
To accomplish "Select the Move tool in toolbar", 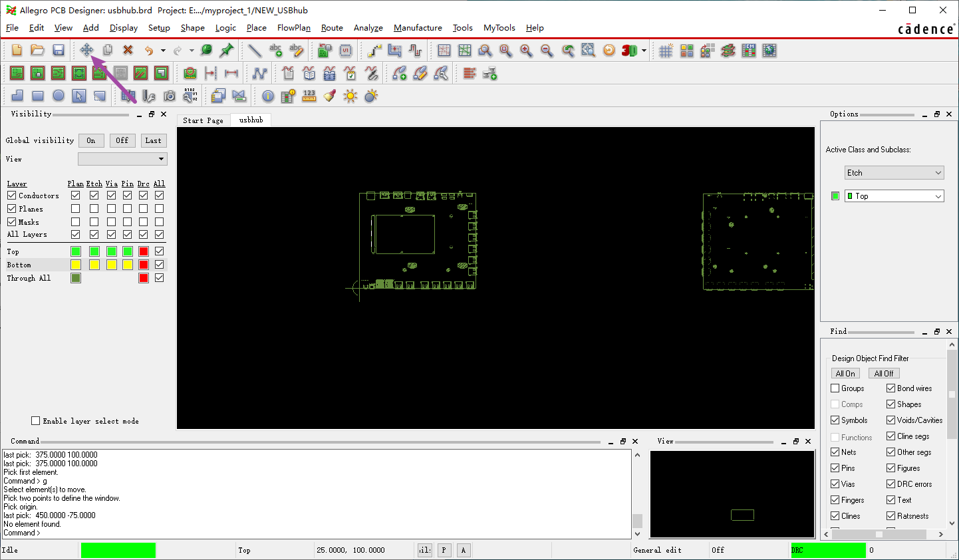I will (86, 50).
